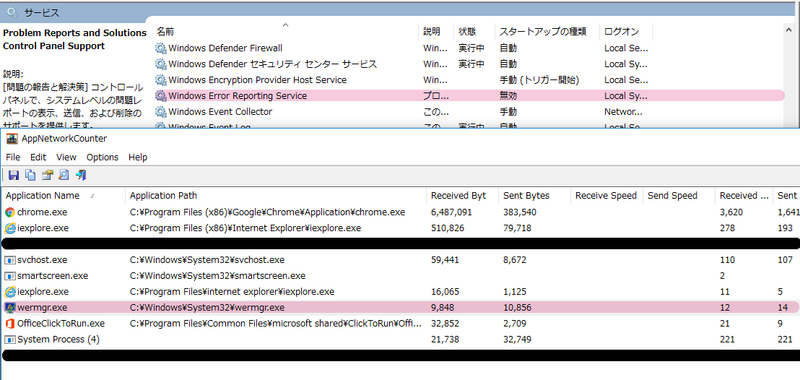Click the wermgr.exe row icon

10,308
